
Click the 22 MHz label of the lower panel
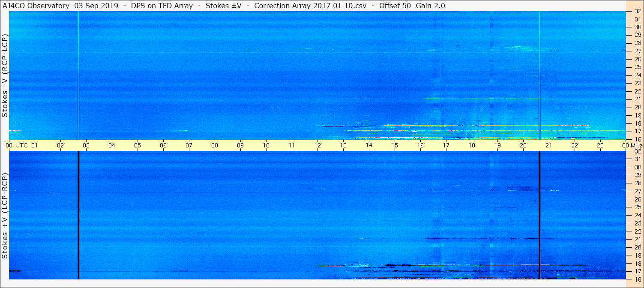638,231
